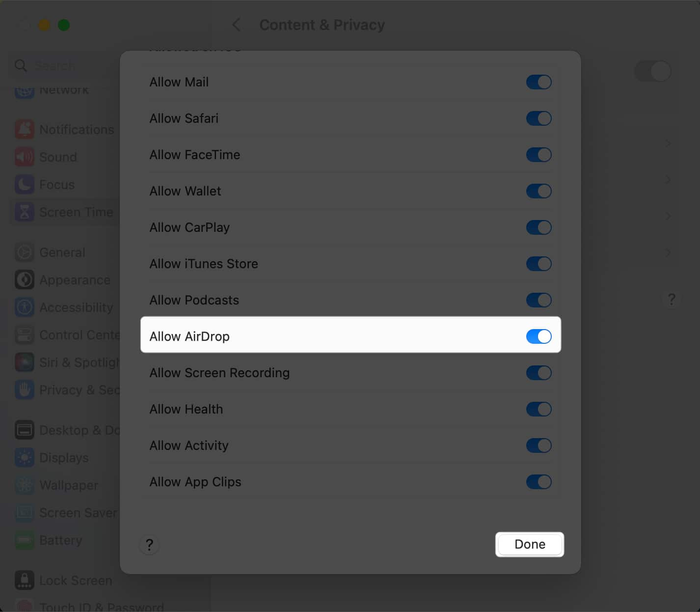Open Appearance settings from sidebar

(x=75, y=279)
